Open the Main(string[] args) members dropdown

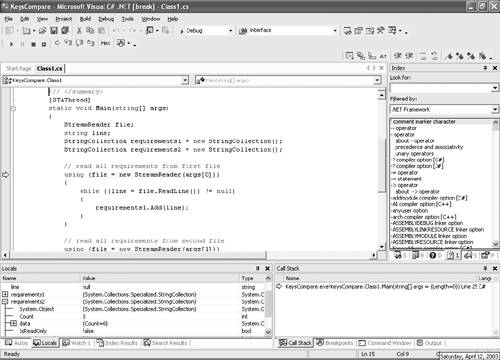tap(377, 80)
